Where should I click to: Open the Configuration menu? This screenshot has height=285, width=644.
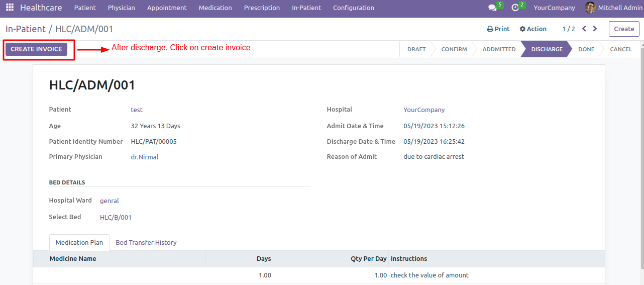coord(354,8)
